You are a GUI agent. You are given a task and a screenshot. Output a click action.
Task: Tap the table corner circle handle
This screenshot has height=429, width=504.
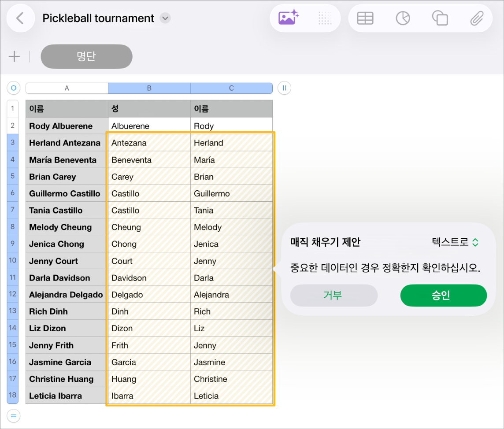14,88
